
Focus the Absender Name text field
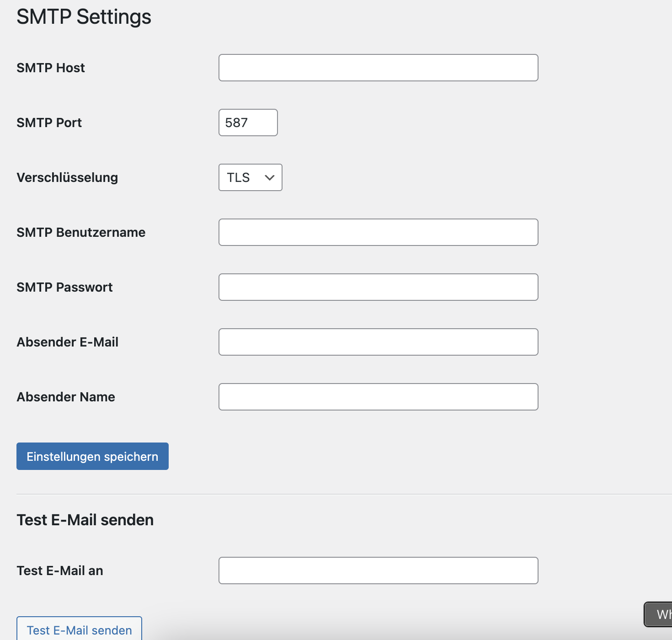pos(378,397)
